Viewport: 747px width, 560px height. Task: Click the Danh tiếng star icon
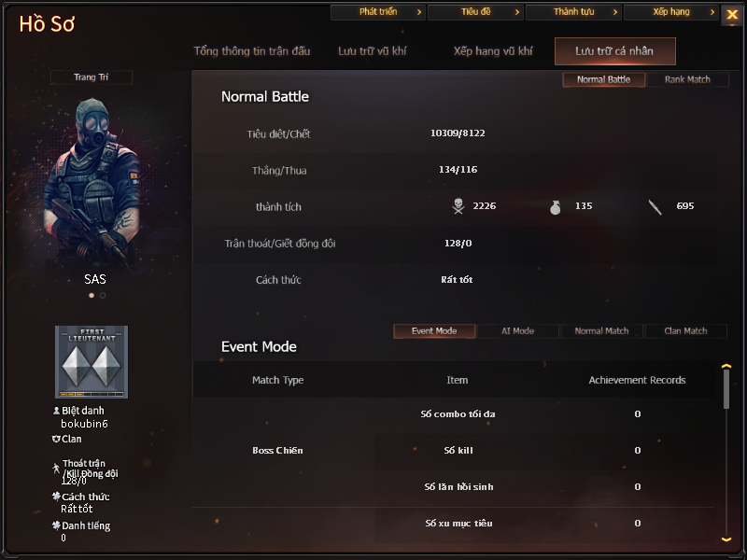pyautogui.click(x=56, y=525)
